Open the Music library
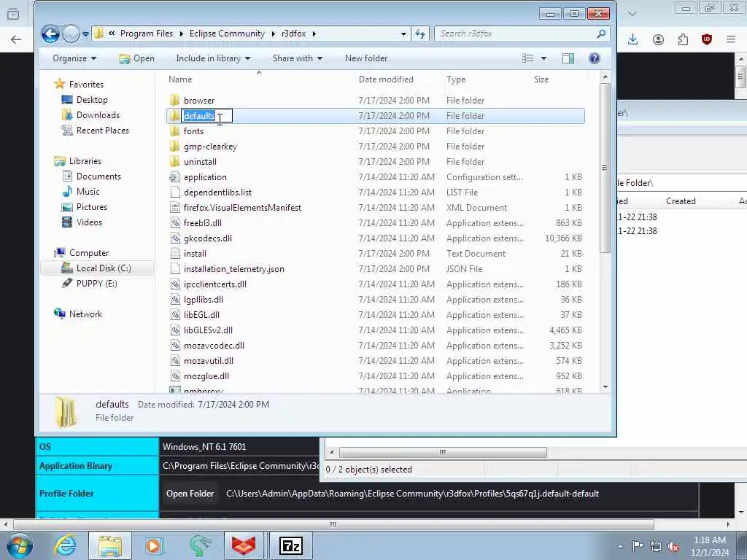Screen dimensions: 747x560 [x=88, y=192]
